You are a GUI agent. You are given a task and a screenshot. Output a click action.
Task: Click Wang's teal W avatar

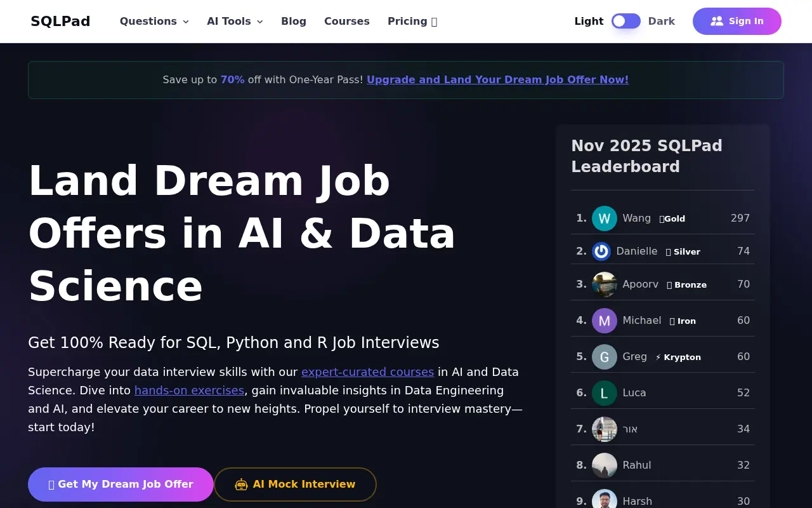605,218
